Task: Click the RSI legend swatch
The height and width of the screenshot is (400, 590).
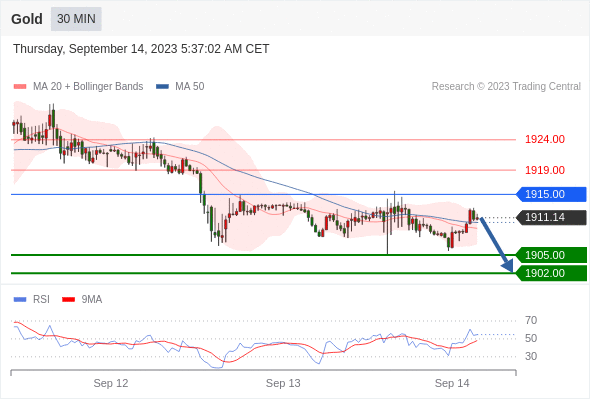Action: click(x=20, y=300)
